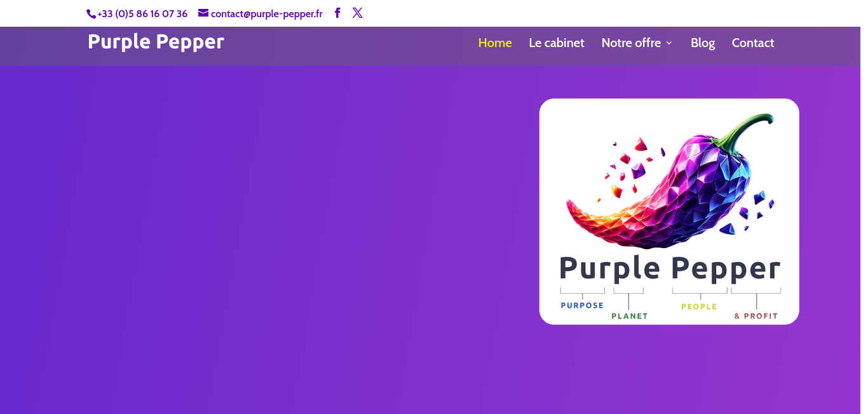Click the PLANET label in the logo

click(630, 316)
